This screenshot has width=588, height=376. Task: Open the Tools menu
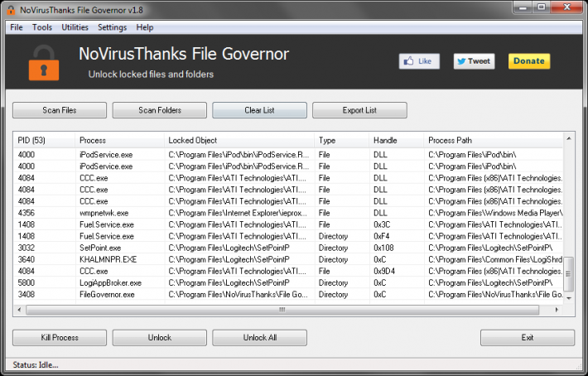[x=42, y=27]
